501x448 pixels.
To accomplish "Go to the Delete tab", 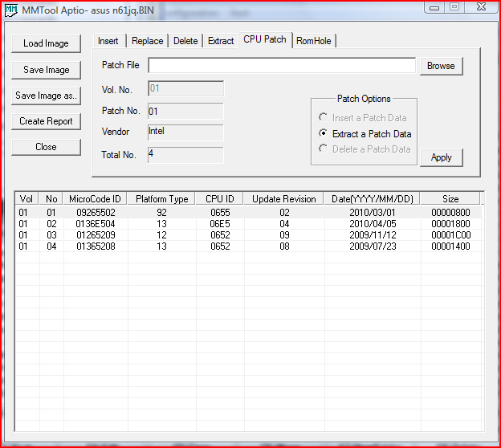I will pyautogui.click(x=185, y=41).
